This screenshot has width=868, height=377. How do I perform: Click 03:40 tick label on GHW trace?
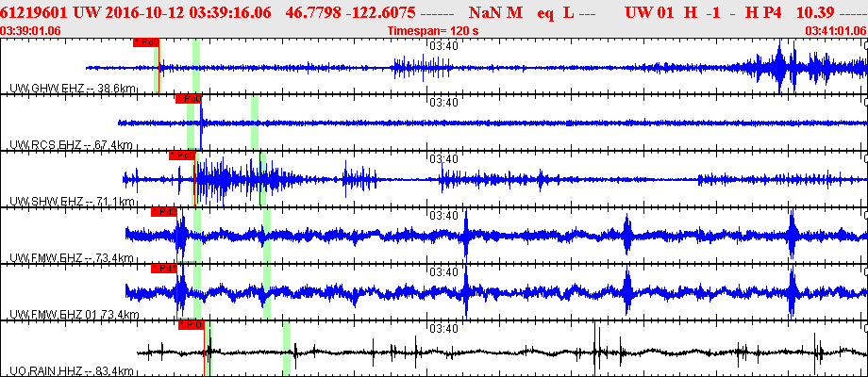click(442, 46)
